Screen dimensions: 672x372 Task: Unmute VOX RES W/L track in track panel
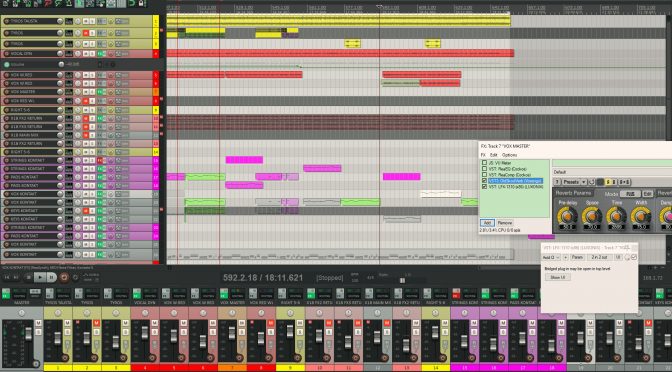pyautogui.click(x=86, y=101)
